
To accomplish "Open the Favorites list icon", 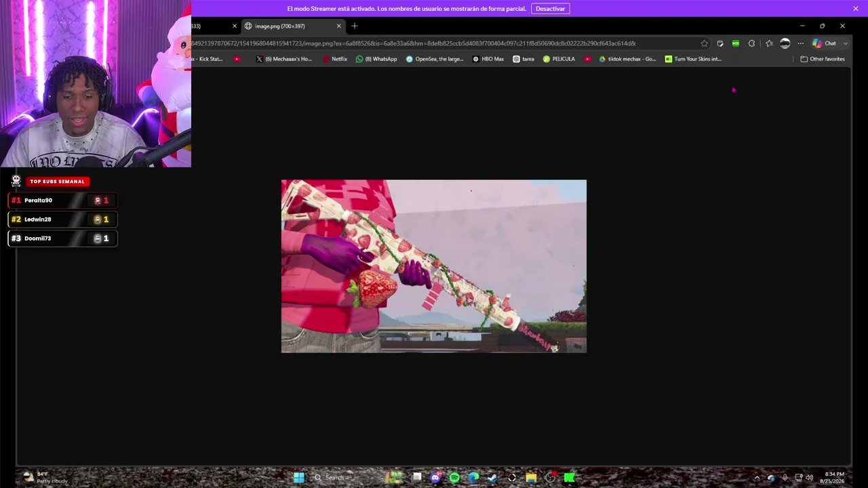I will 769,43.
